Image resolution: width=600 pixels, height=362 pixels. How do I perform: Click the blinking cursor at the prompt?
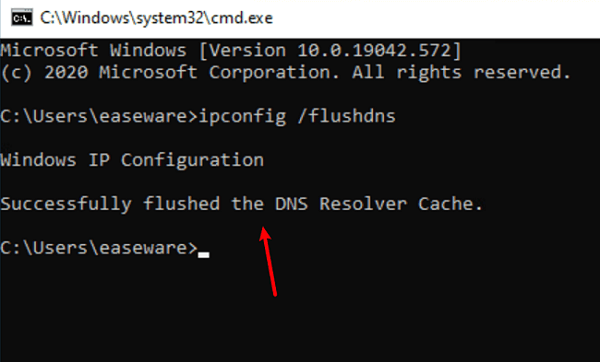(204, 255)
